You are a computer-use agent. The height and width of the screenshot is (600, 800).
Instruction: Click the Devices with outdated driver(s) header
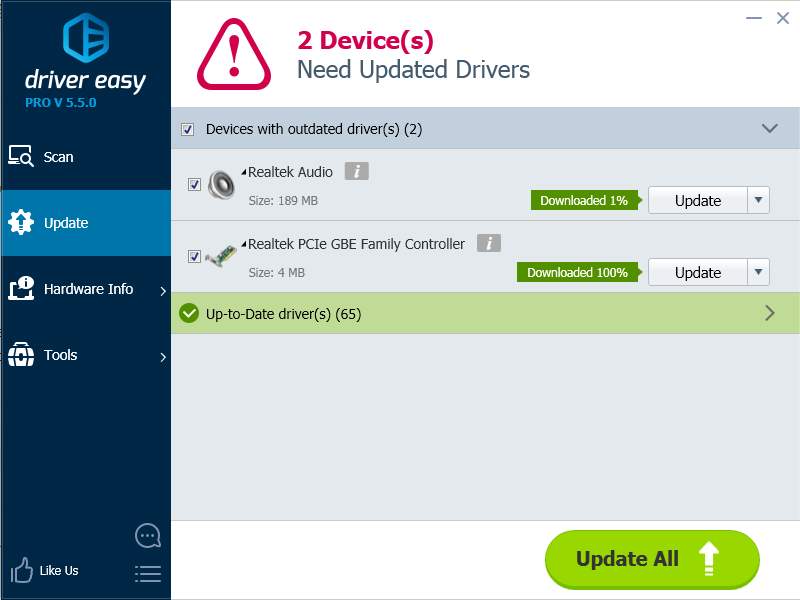pyautogui.click(x=485, y=128)
